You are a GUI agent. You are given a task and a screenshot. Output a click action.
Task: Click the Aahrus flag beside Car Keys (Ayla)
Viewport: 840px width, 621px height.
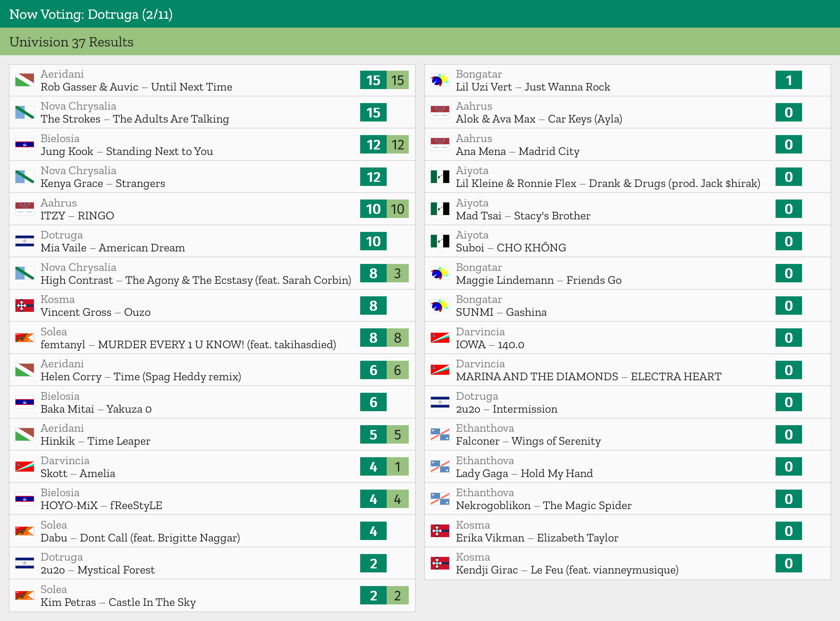click(440, 112)
